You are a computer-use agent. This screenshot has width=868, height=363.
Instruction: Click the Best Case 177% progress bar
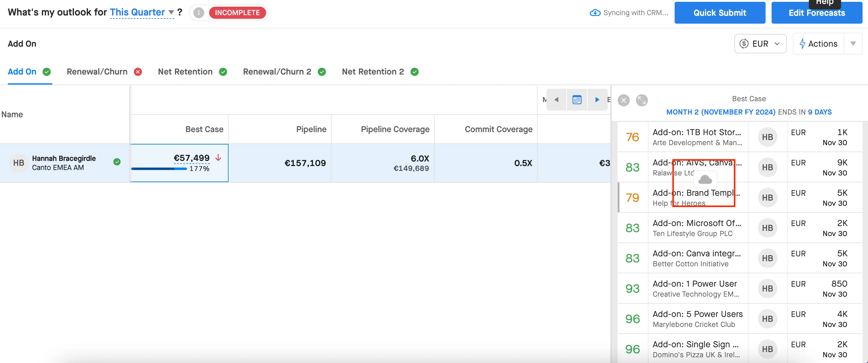(x=159, y=168)
